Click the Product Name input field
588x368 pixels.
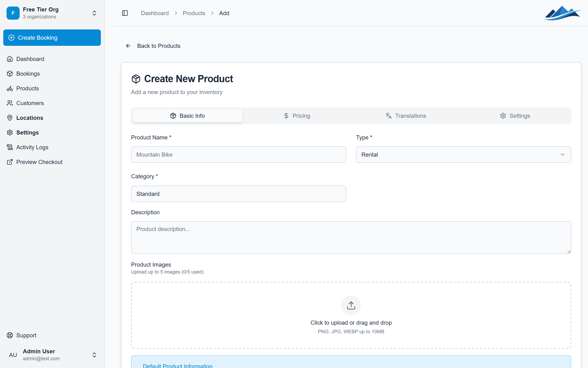[239, 155]
